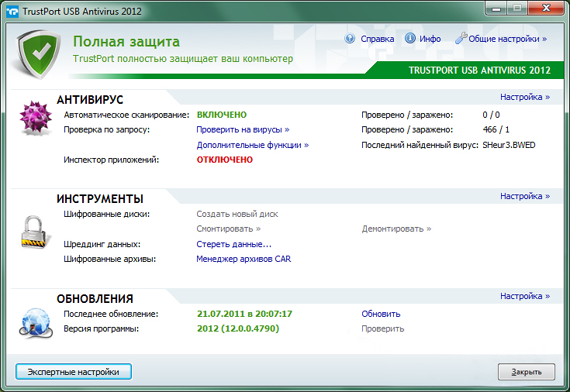This screenshot has width=570, height=392.
Task: Click the Шреддинг данных label
Action: 102,244
